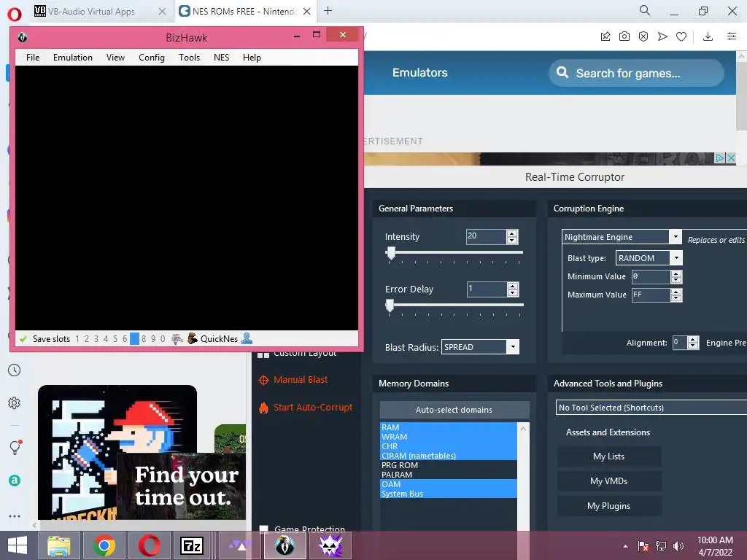The image size is (747, 560).
Task: Click Manual Blast button
Action: coord(293,380)
